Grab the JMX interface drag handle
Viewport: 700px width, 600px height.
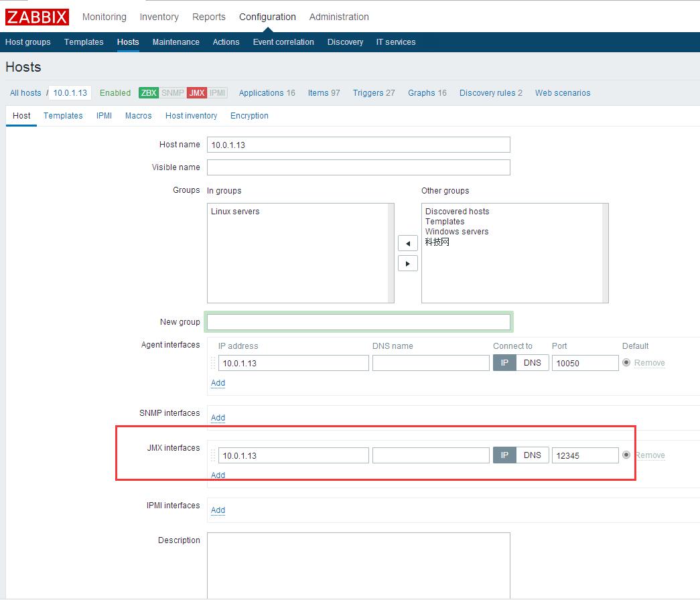click(x=213, y=455)
